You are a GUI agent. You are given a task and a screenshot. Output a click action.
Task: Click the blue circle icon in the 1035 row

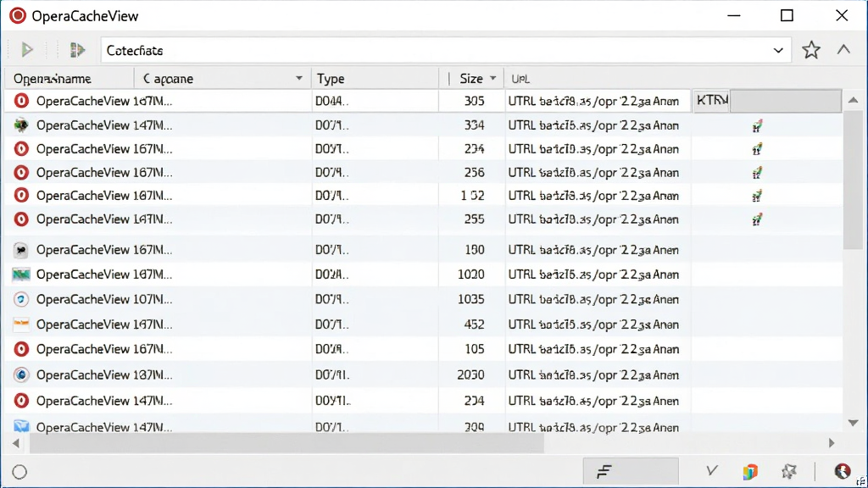pyautogui.click(x=21, y=299)
